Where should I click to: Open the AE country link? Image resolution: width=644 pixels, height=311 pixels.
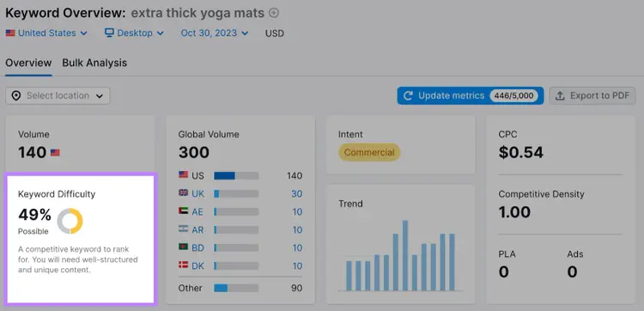197,212
